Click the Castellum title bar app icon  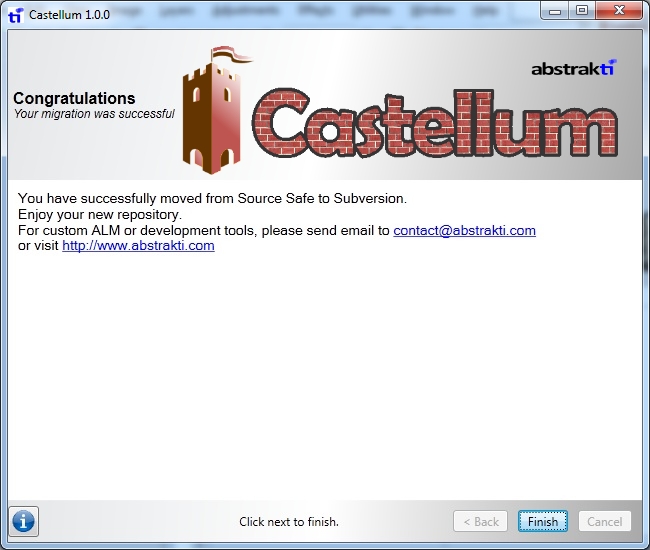[x=16, y=15]
